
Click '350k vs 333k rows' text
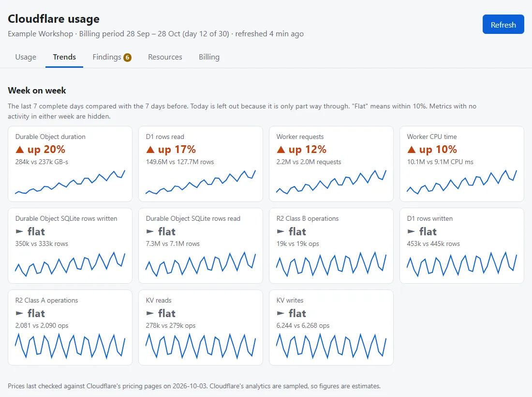pyautogui.click(x=42, y=244)
